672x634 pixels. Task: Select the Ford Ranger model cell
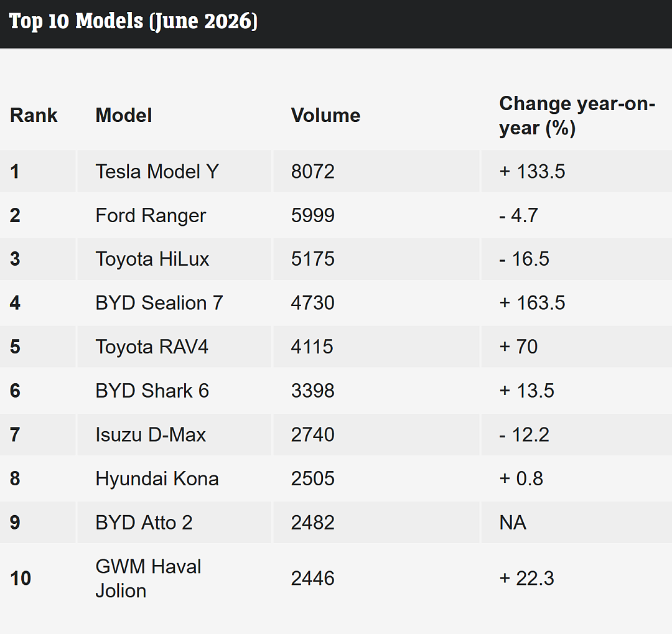[151, 215]
